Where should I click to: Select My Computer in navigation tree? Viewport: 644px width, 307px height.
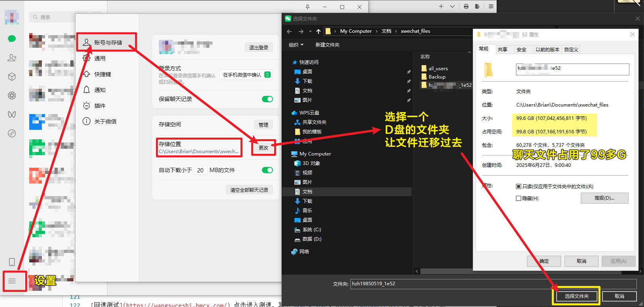coord(315,154)
